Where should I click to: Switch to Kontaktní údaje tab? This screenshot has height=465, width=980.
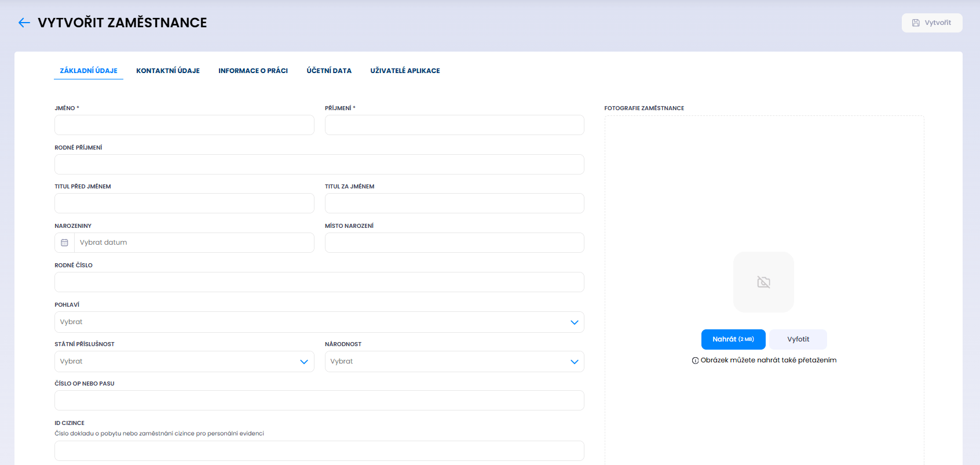[x=168, y=71]
